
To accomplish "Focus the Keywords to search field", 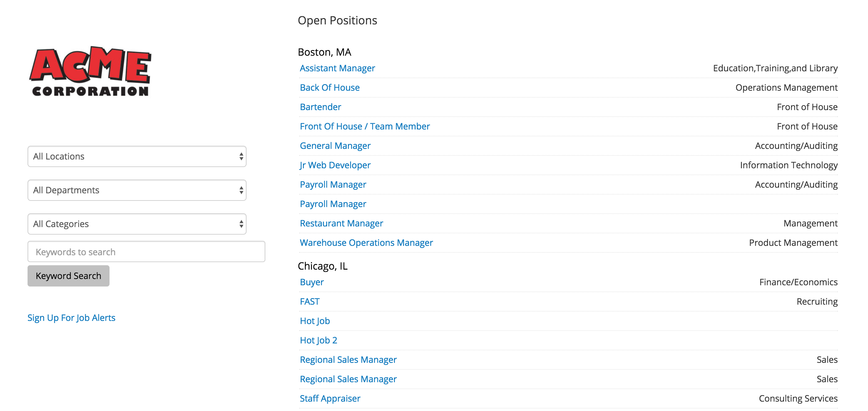I will [146, 252].
